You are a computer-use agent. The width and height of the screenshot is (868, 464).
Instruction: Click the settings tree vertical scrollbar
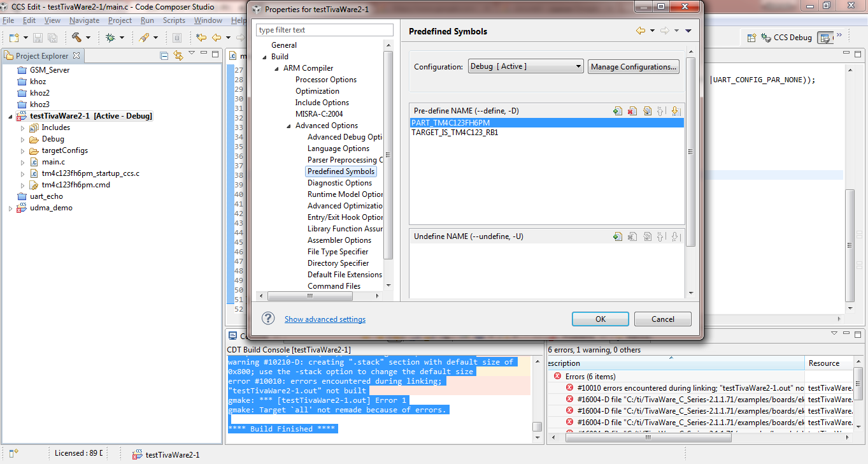click(x=388, y=154)
